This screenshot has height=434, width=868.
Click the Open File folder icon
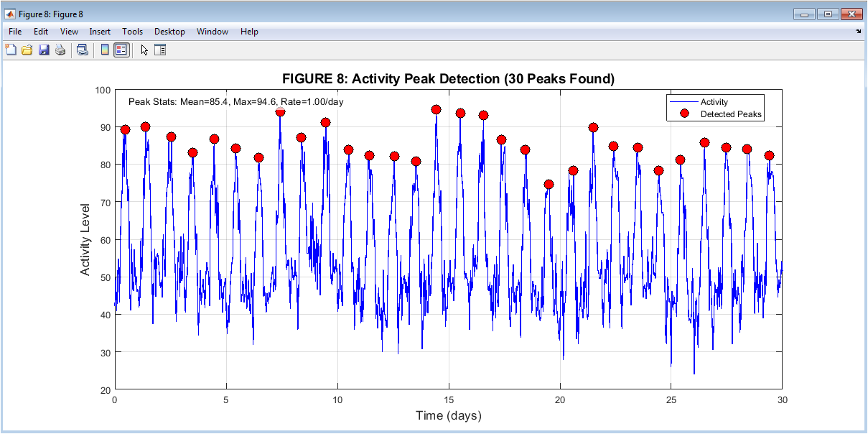[27, 50]
